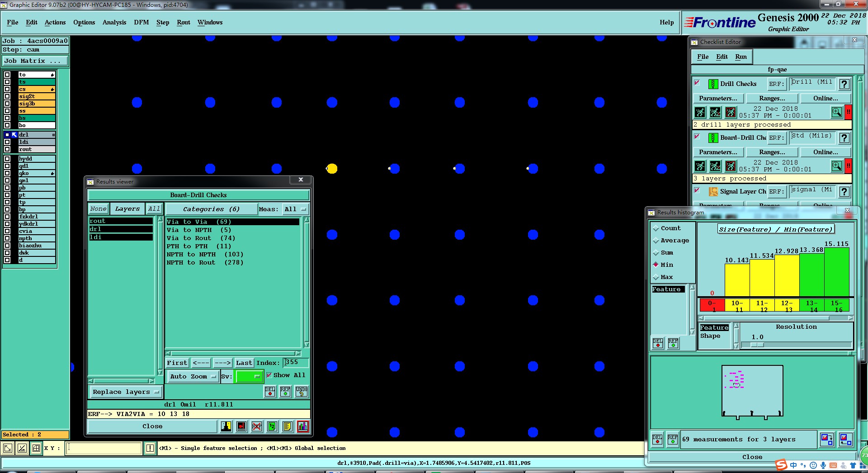Adjust the Resolution slider handle
This screenshot has width=868, height=473.
tap(757, 345)
